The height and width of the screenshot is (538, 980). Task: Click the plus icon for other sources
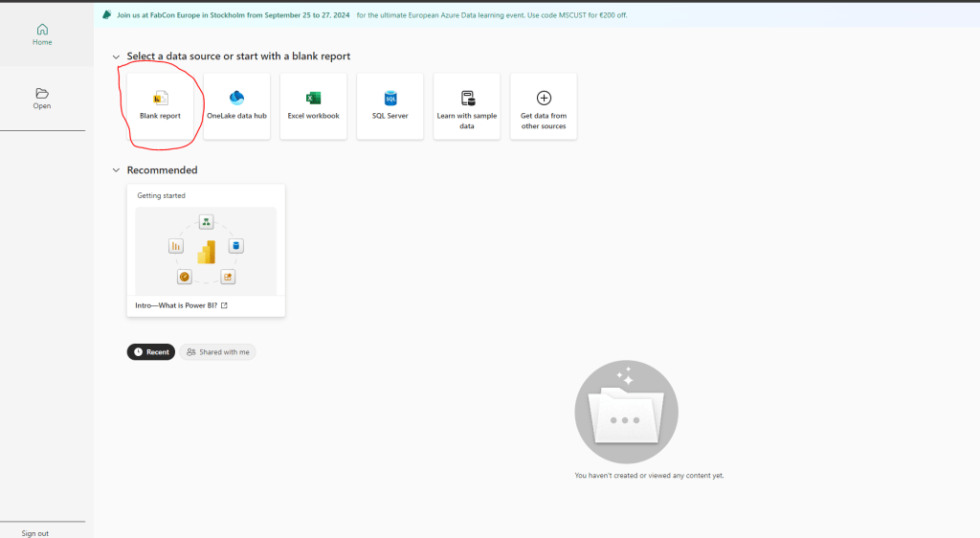click(x=544, y=98)
